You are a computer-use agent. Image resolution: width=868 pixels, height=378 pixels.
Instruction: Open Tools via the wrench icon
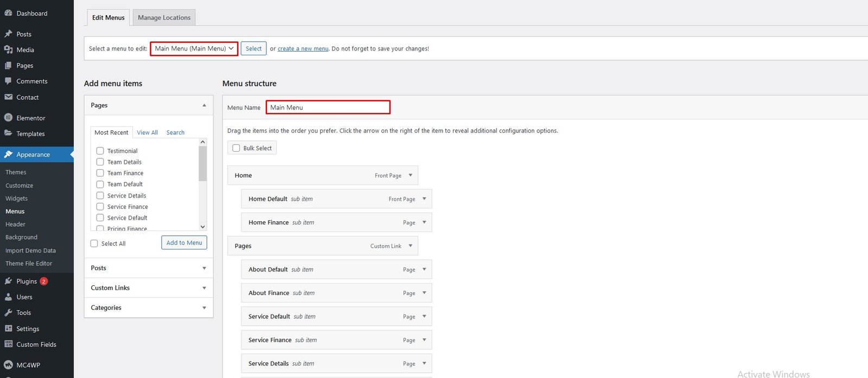[8, 312]
